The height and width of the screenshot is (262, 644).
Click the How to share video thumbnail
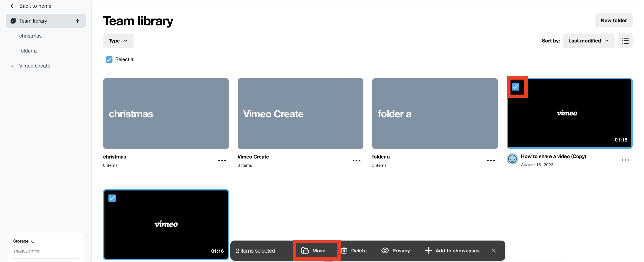569,113
